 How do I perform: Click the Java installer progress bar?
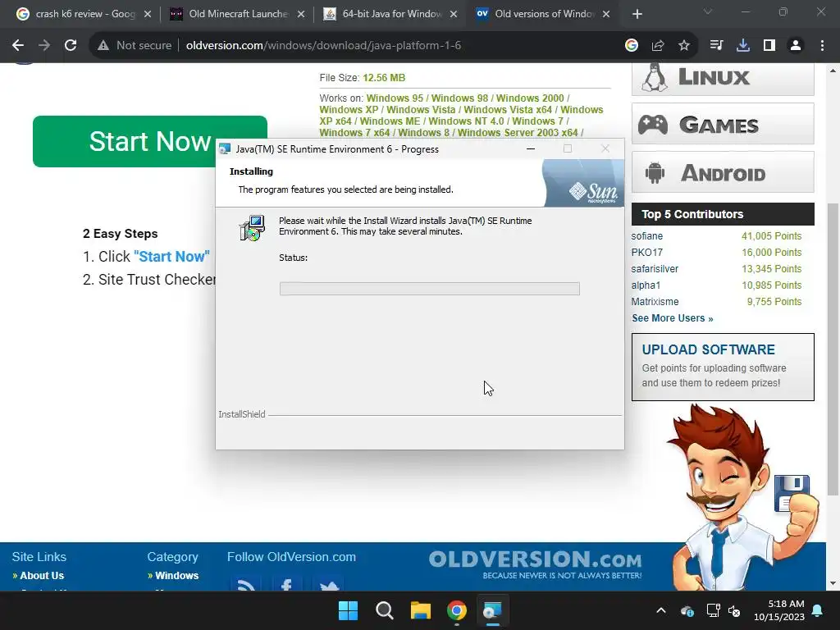coord(430,289)
